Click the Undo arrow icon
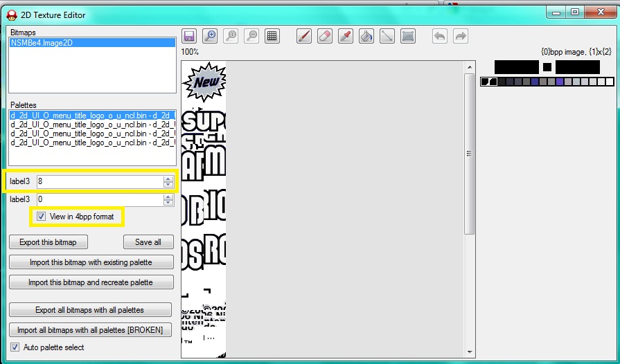 440,36
